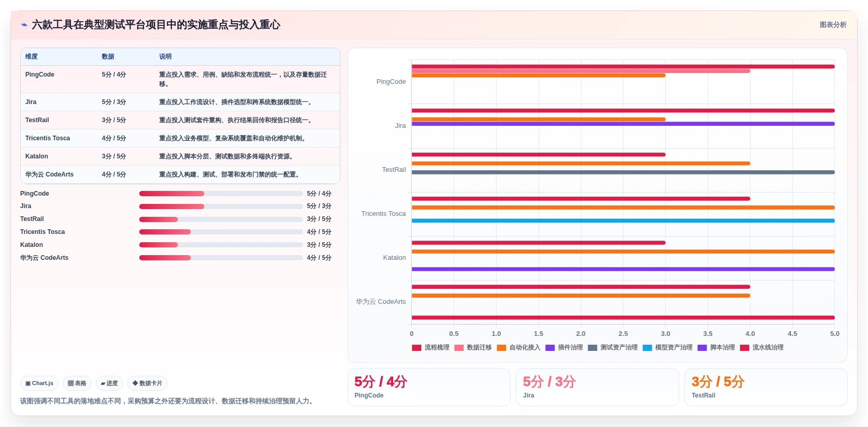Click the Tricentis Tosca blue 模型资产治理 bar
Screen dimensions: 868x427
click(623, 220)
